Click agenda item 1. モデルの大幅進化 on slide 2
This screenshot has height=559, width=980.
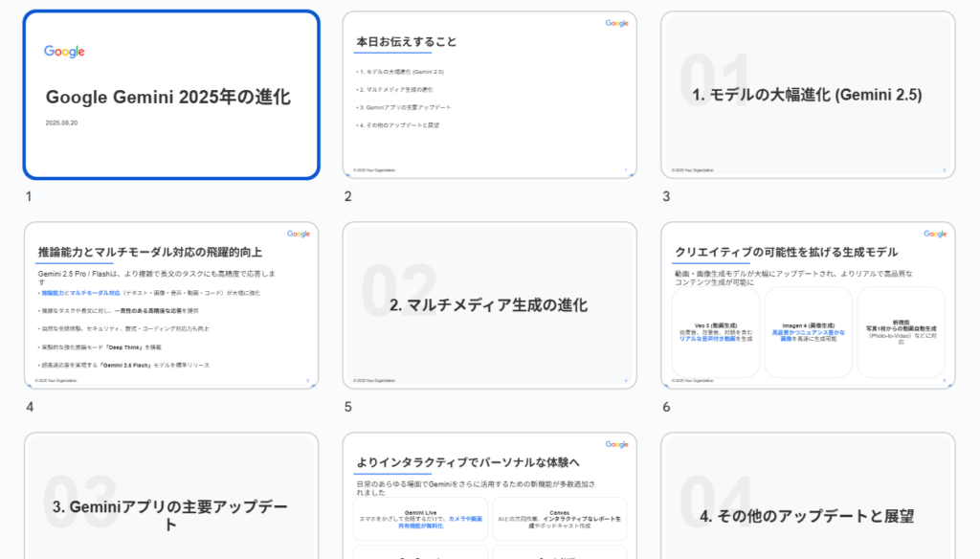pyautogui.click(x=400, y=72)
